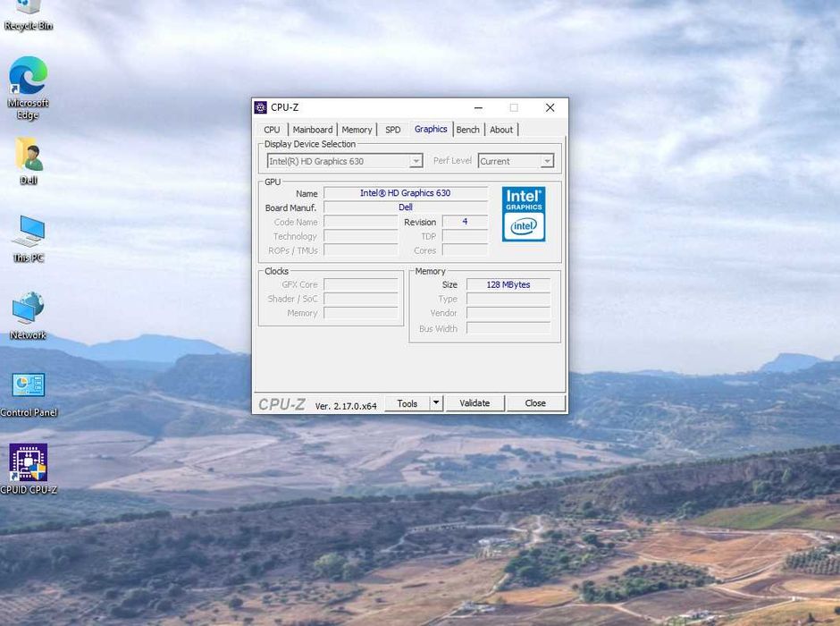Click the CPU-Z title bar app icon
Screen dimensions: 840x626
(260, 107)
